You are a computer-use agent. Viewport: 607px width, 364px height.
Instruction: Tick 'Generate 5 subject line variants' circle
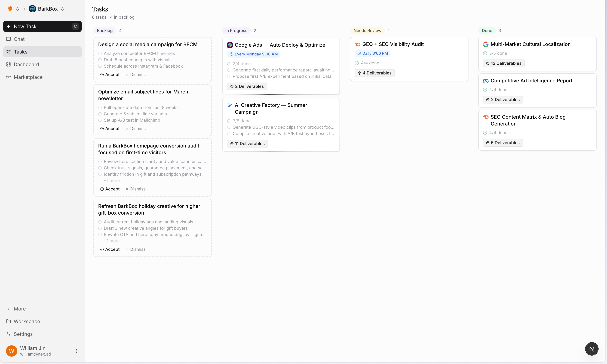pos(100,114)
